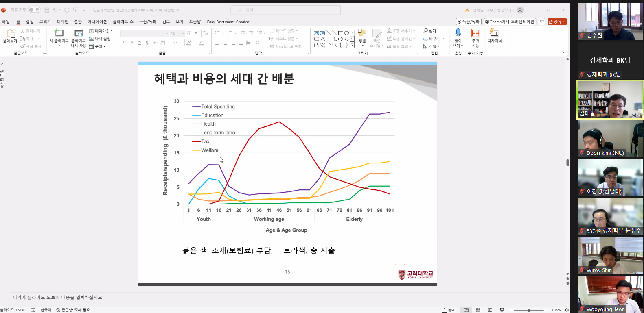Switch to the 슬라이드 쇼 tab
Image resolution: width=644 pixels, height=313 pixels.
coord(123,22)
